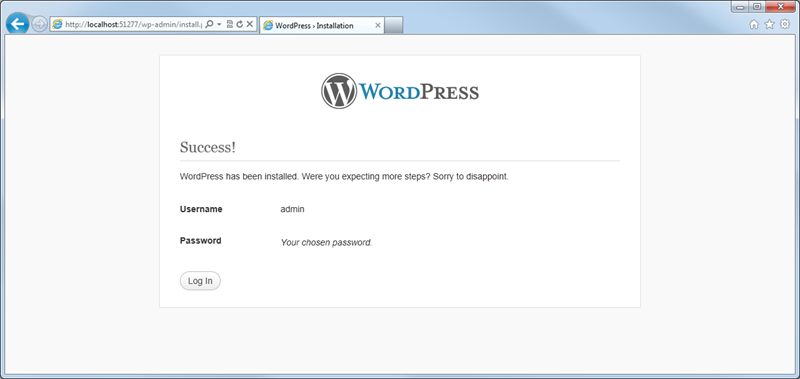The image size is (800, 379).
Task: Close the browser window
Action: tap(781, 7)
